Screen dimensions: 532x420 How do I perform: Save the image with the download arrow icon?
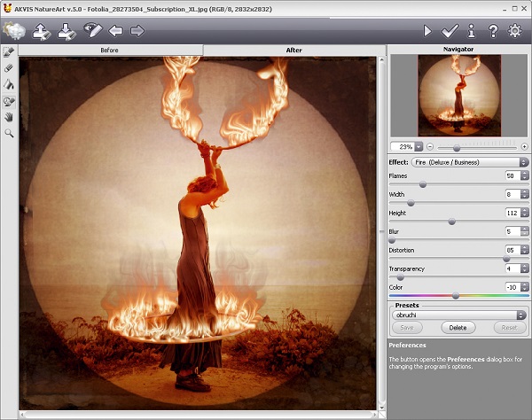point(66,32)
